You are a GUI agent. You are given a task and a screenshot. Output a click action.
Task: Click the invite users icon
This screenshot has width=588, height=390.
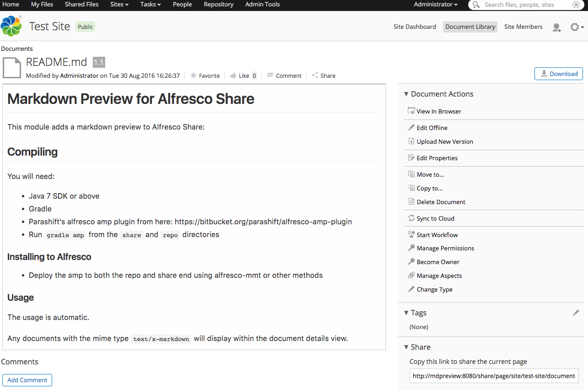tap(556, 27)
